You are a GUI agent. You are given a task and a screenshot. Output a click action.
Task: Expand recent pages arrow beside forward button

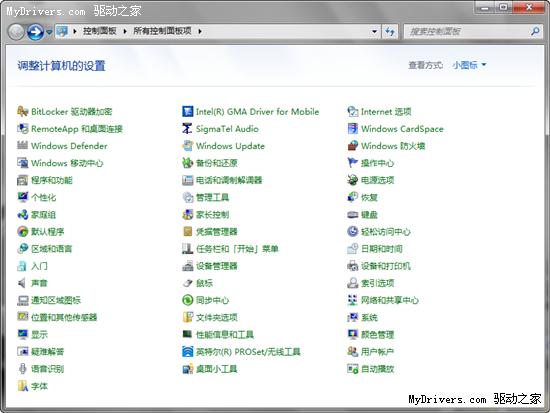[49, 32]
